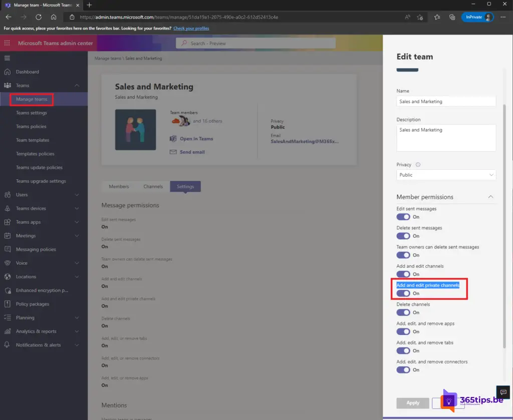The height and width of the screenshot is (420, 513).
Task: Toggle Team owners can delete sent messages
Action: click(403, 255)
